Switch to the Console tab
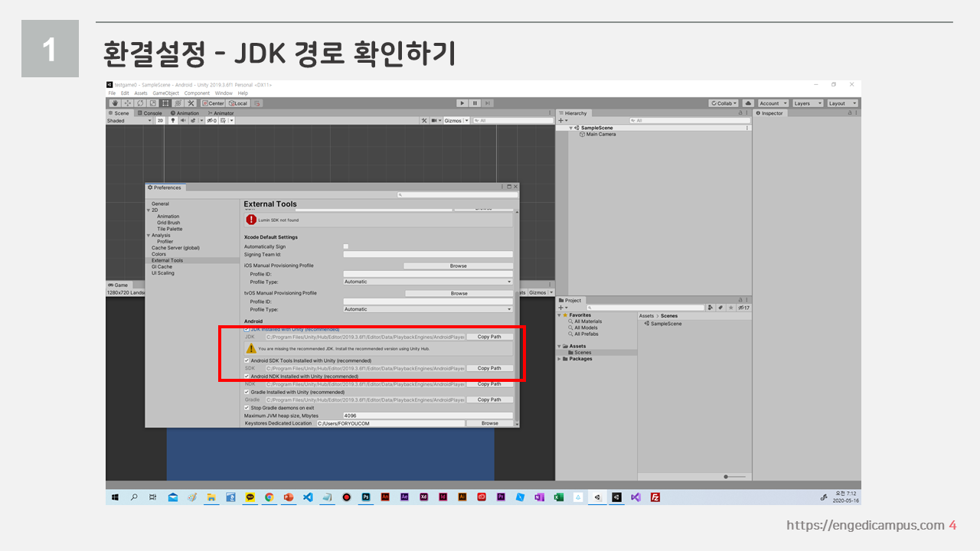Screen dimensions: 980x551 (x=150, y=113)
